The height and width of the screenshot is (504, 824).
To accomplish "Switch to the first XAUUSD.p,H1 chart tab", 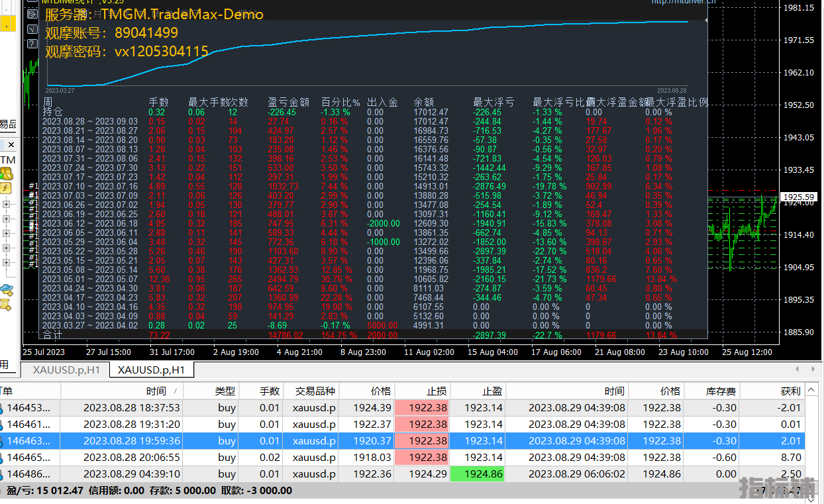I will [x=66, y=370].
